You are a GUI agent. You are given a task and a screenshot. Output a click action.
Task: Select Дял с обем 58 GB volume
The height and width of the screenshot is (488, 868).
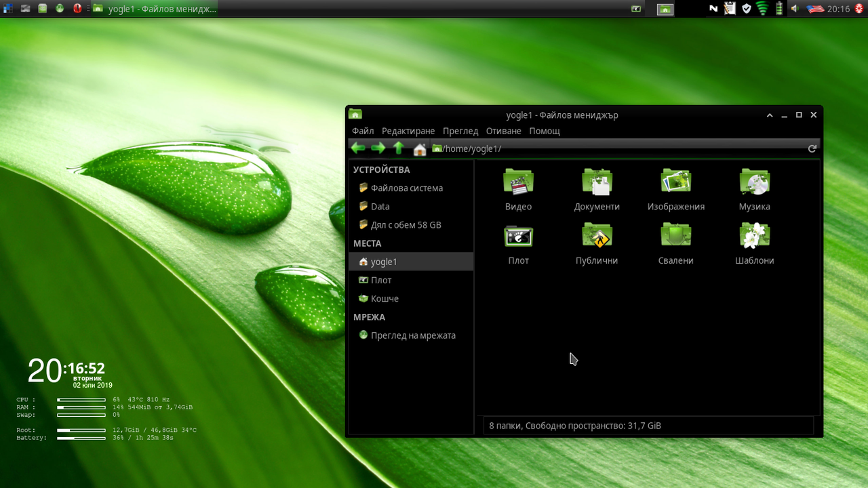click(x=411, y=224)
